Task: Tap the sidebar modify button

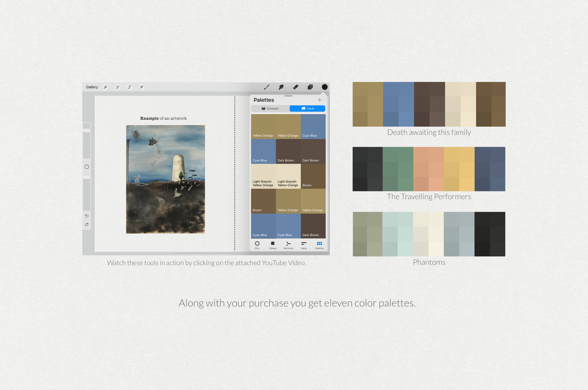Action: tap(87, 167)
